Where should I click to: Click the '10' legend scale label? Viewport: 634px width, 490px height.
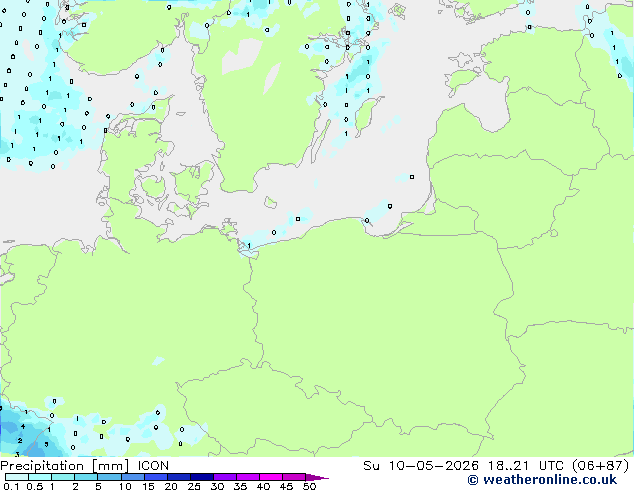[x=125, y=486]
